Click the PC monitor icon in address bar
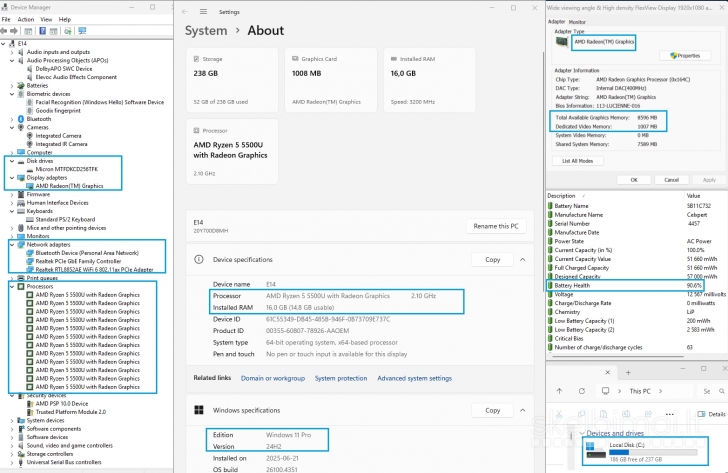This screenshot has width=728, height=473. [605, 391]
